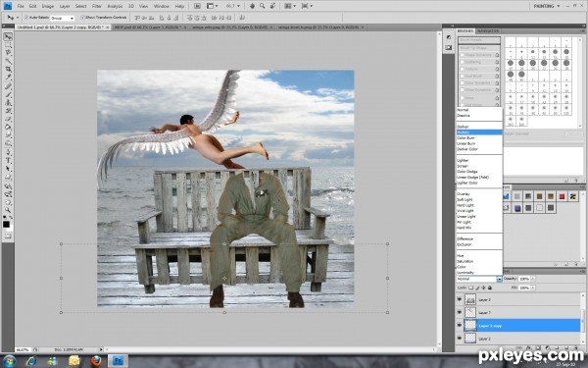The height and width of the screenshot is (368, 588).
Task: Enable Shape Dynamics checkbox
Action: 463,55
